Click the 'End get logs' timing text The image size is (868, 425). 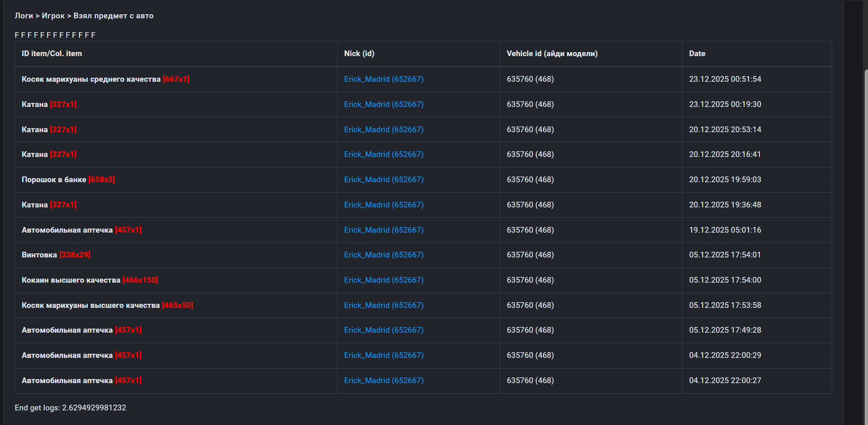click(x=70, y=408)
